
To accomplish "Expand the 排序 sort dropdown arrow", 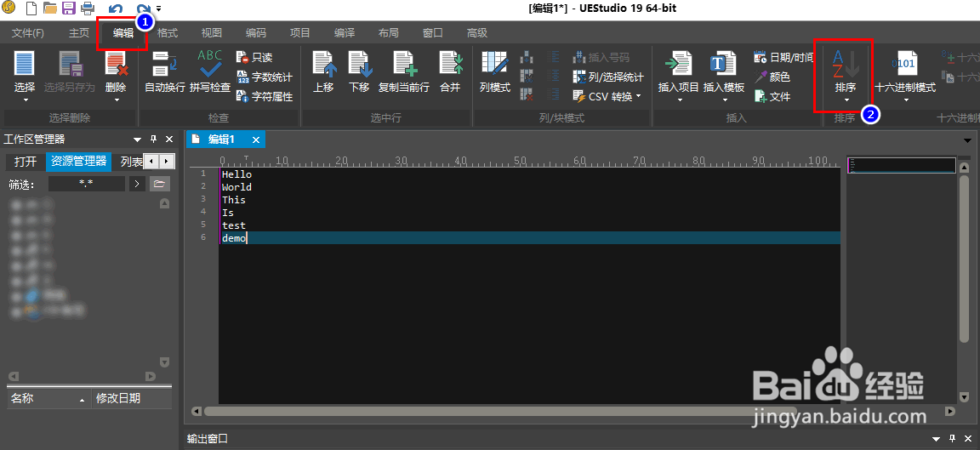I will pos(846,100).
